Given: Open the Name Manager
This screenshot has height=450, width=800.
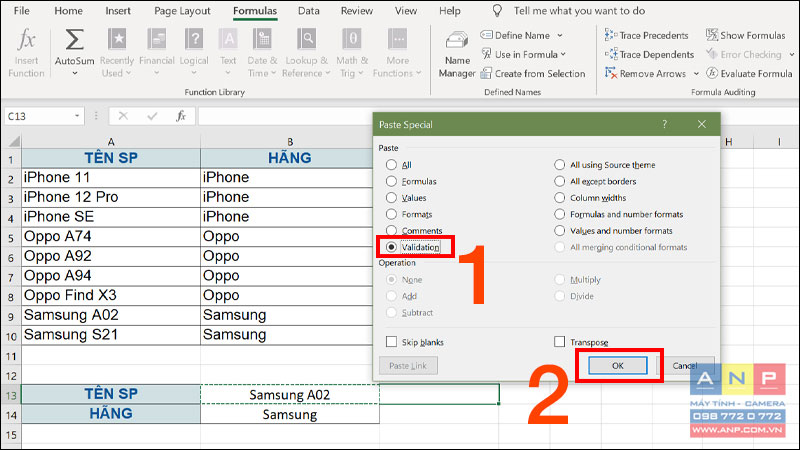Looking at the screenshot, I should [x=457, y=55].
